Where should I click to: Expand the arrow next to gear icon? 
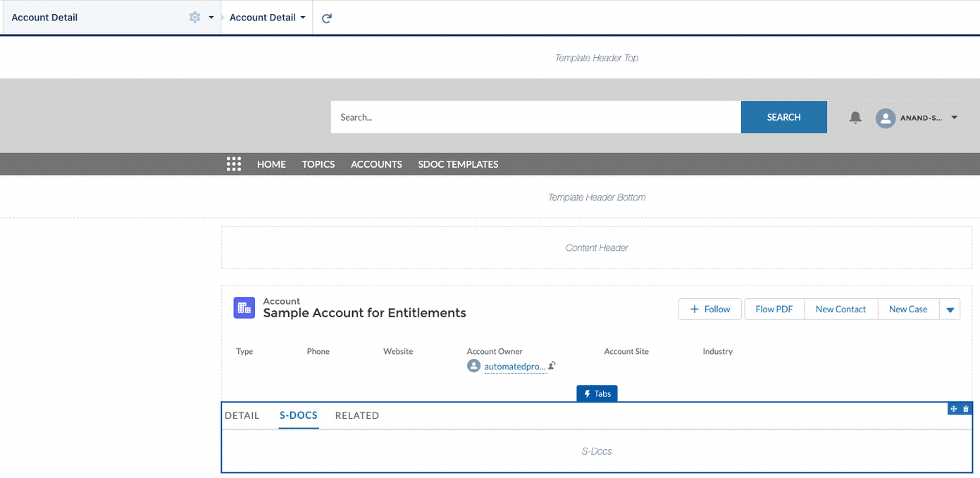click(211, 18)
